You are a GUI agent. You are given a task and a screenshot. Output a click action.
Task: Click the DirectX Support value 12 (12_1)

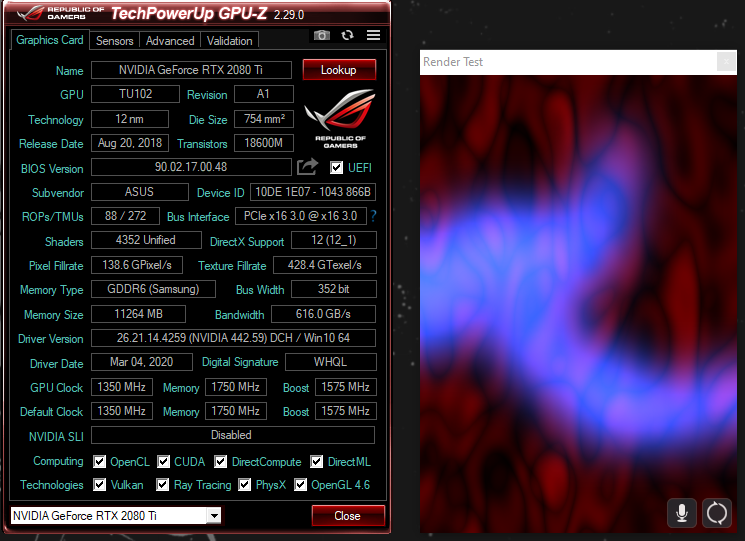pos(334,240)
